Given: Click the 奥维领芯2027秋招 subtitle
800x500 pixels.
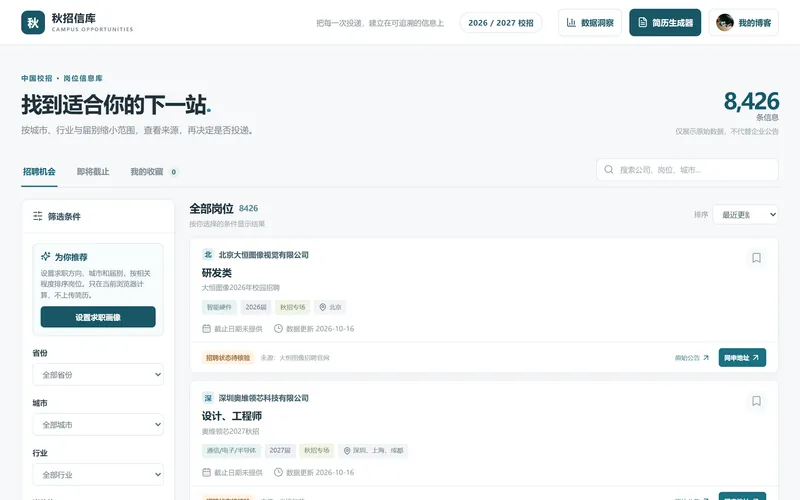Looking at the screenshot, I should [x=230, y=431].
